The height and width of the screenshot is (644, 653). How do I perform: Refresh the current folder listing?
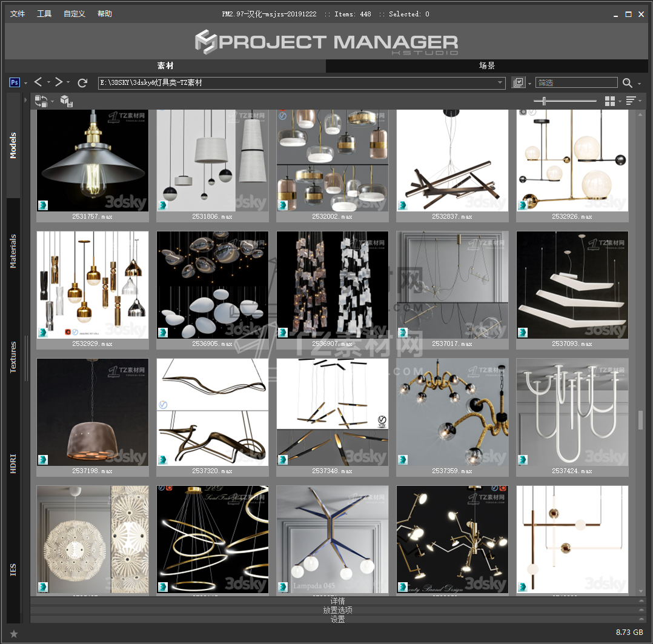point(82,83)
